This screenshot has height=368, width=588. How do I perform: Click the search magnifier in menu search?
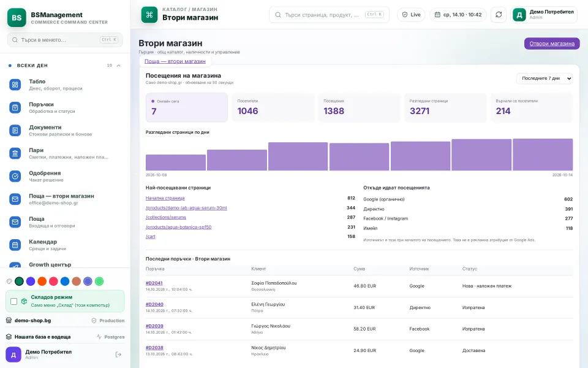pyautogui.click(x=15, y=40)
